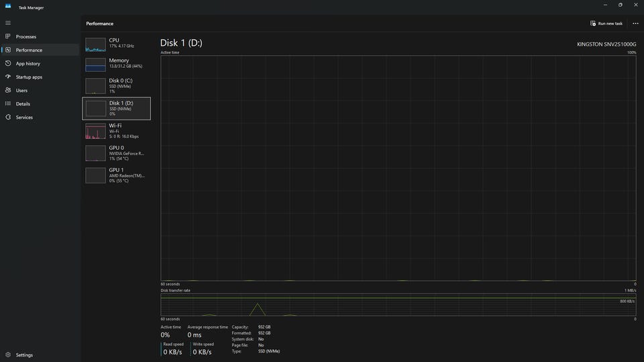Open the Startup apps page
Image resolution: width=644 pixels, height=362 pixels.
40,77
